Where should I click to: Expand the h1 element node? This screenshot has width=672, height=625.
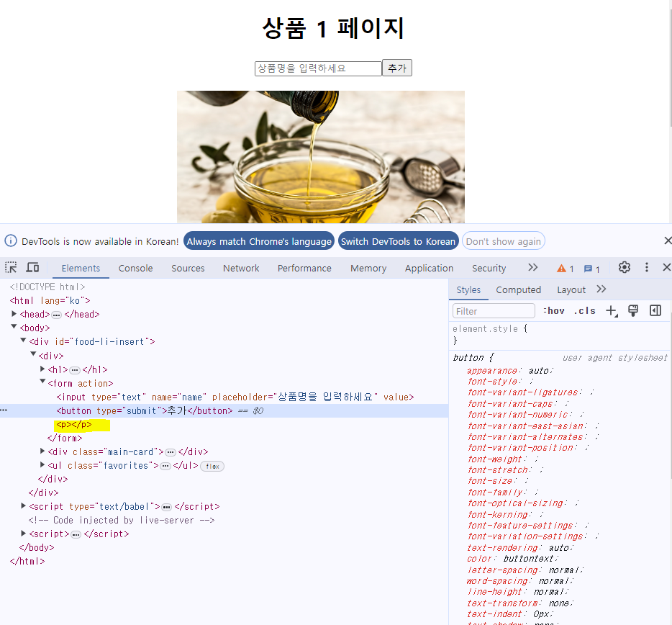(x=42, y=369)
